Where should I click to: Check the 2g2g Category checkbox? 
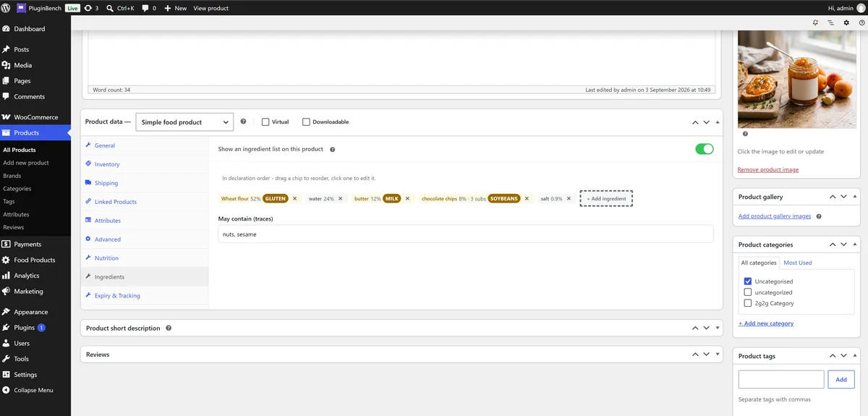748,303
